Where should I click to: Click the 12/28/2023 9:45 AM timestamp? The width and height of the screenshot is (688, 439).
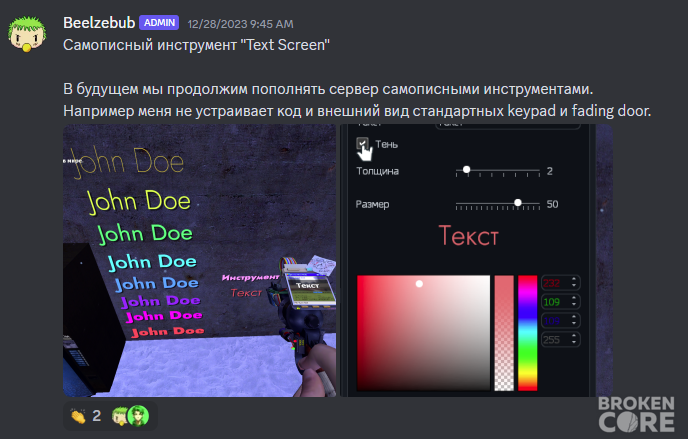240,24
